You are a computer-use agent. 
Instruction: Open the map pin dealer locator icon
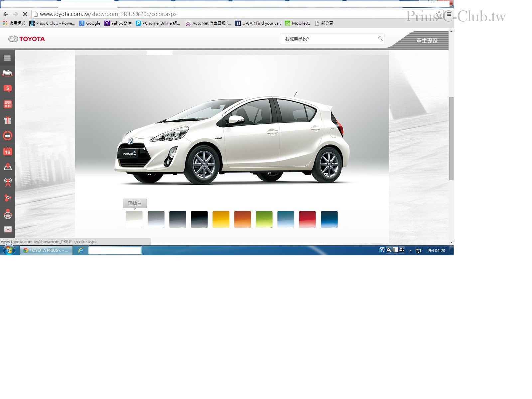coord(7,167)
